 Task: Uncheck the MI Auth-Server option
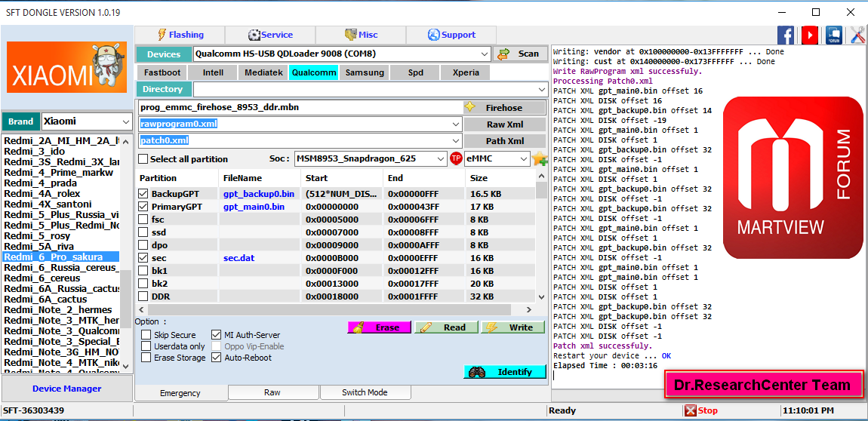217,335
